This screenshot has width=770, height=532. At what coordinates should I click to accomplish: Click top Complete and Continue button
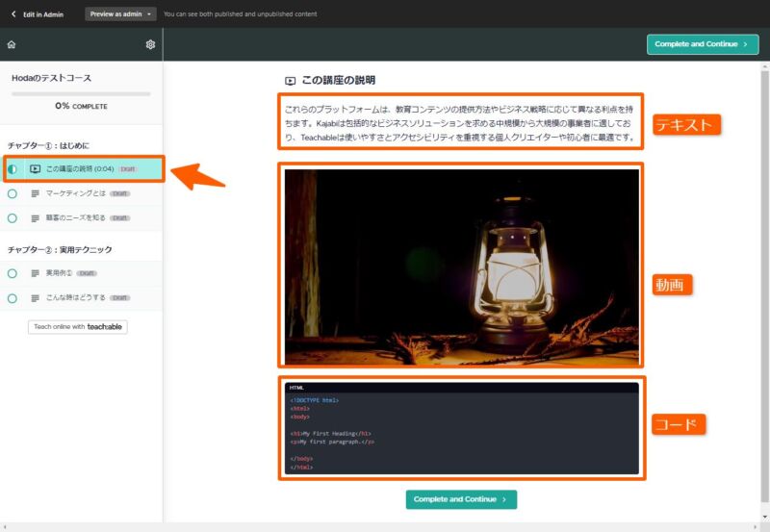click(x=703, y=44)
